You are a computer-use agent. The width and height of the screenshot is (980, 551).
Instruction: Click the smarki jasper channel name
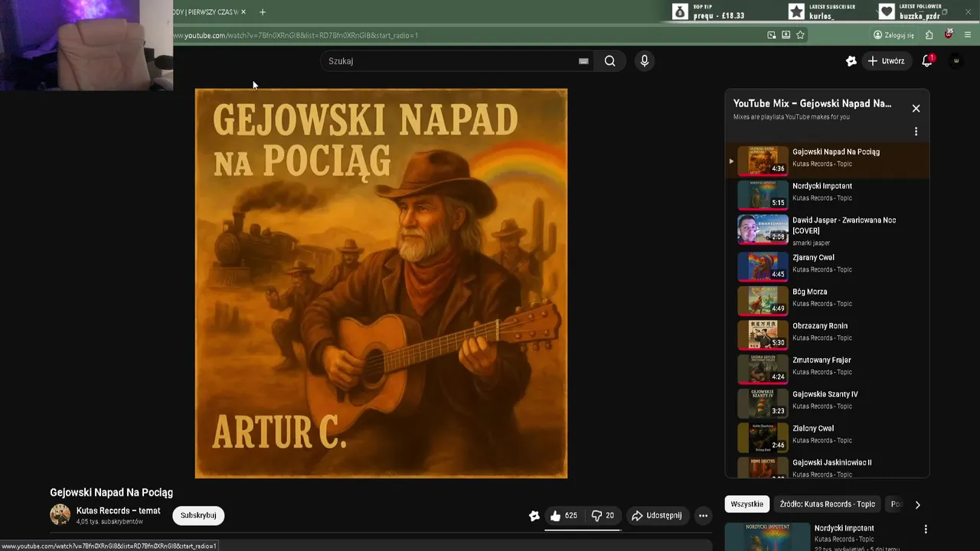coord(811,243)
